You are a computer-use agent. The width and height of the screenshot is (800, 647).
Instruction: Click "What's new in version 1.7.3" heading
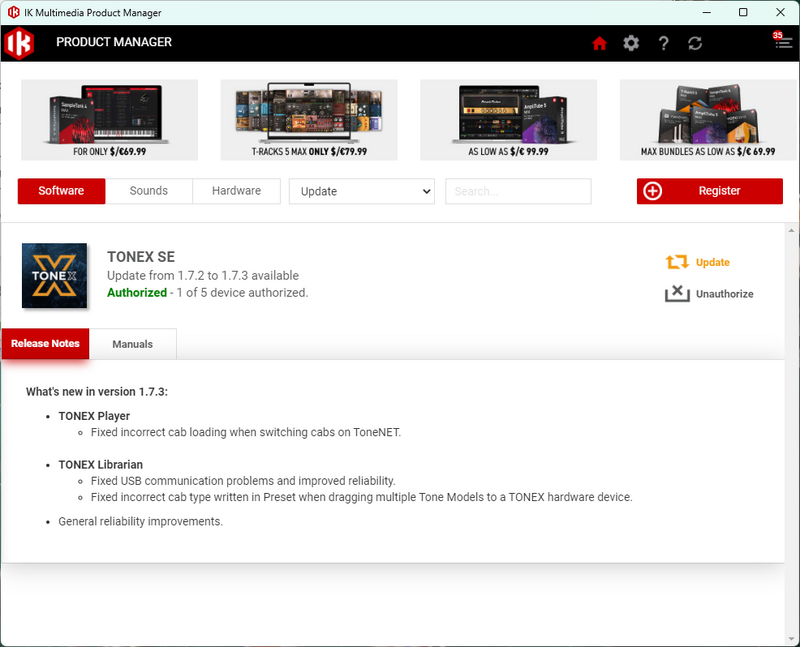click(97, 392)
